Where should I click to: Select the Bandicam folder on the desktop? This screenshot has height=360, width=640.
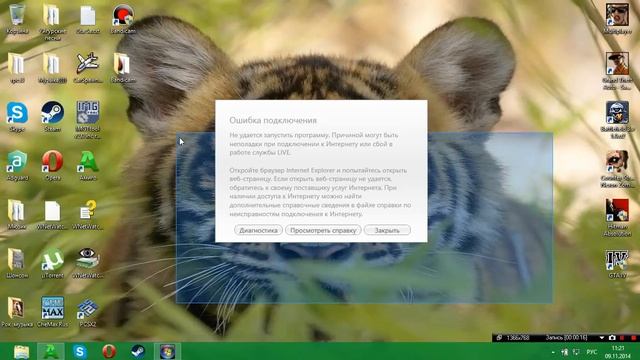(122, 68)
